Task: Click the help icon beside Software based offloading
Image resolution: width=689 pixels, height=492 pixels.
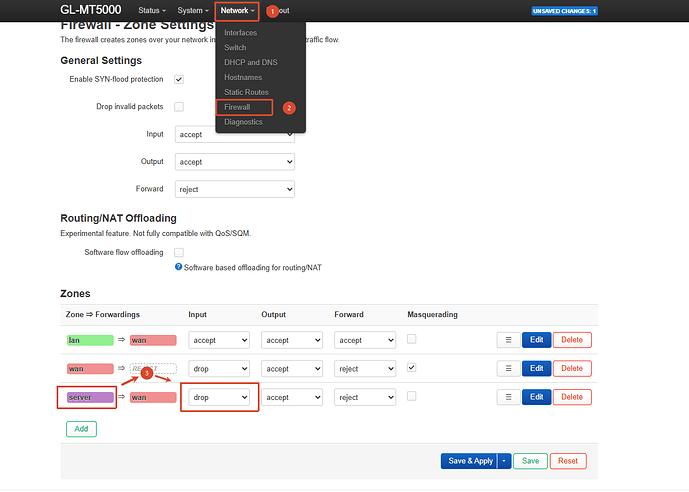Action: click(178, 267)
